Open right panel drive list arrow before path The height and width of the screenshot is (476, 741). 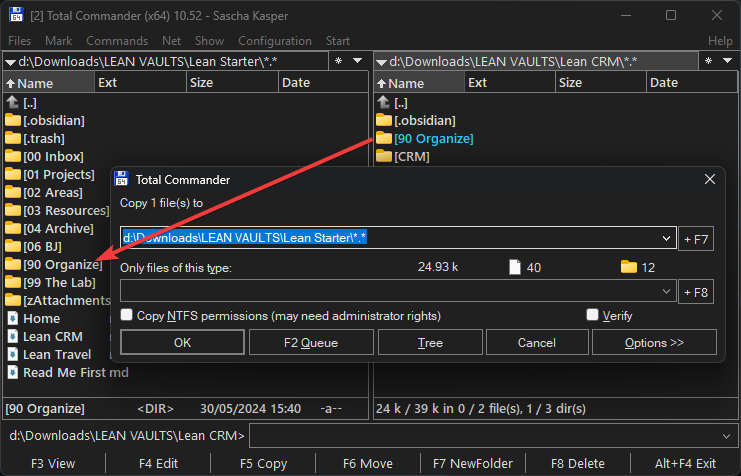pos(381,62)
